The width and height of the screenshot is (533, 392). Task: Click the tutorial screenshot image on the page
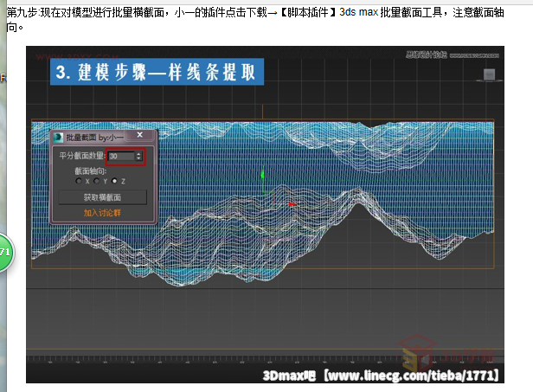[265, 215]
